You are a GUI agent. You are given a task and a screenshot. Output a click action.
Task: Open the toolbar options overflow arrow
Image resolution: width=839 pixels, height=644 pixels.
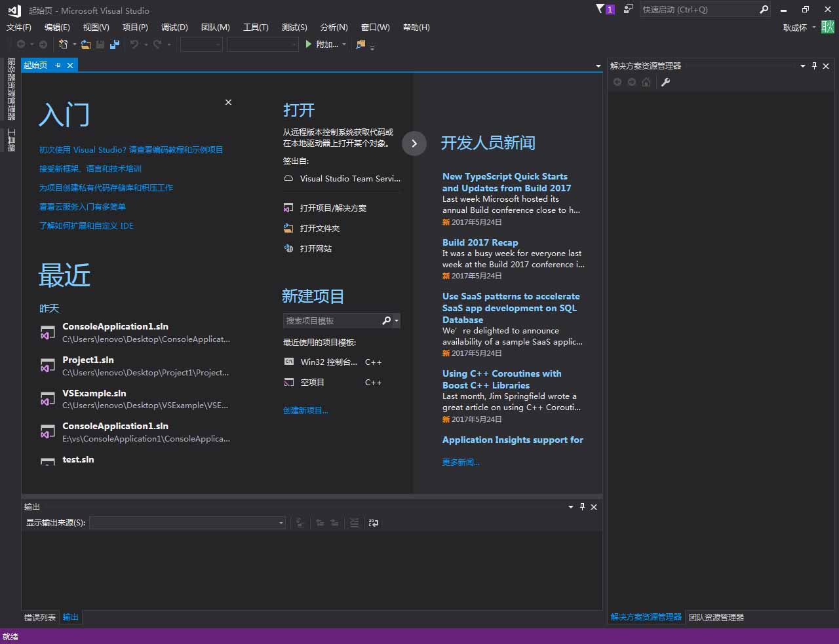click(x=372, y=47)
